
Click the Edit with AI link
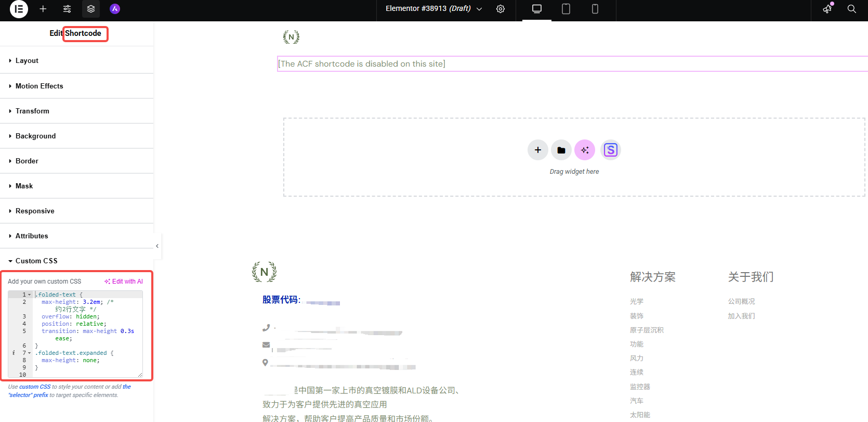point(124,282)
